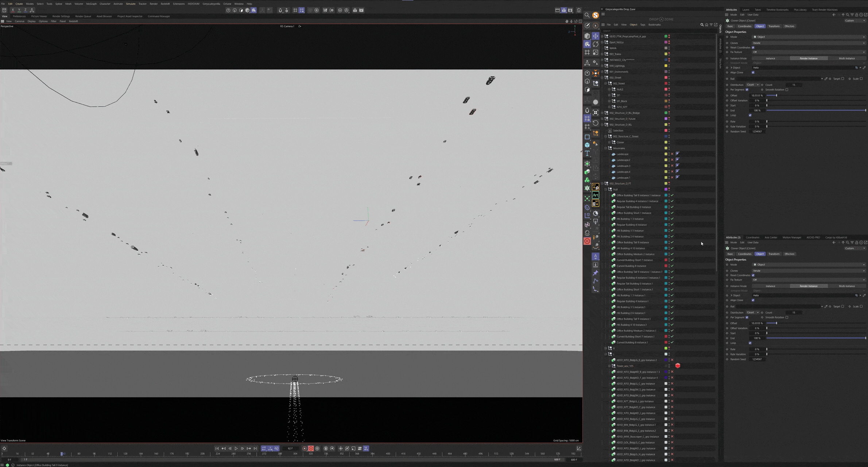Image resolution: width=868 pixels, height=467 pixels.
Task: Open Distribution Count dropdown in upper panel
Action: pyautogui.click(x=753, y=85)
